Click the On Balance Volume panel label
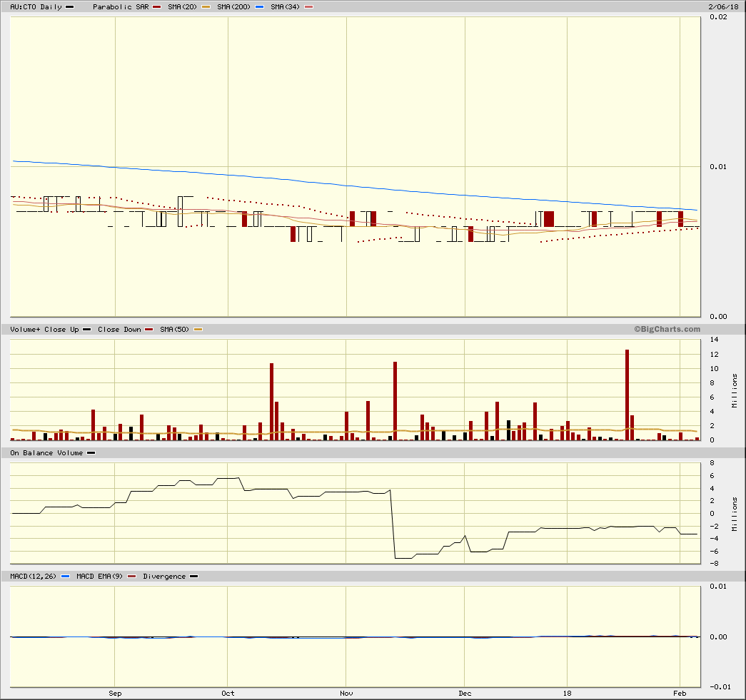 coord(46,452)
